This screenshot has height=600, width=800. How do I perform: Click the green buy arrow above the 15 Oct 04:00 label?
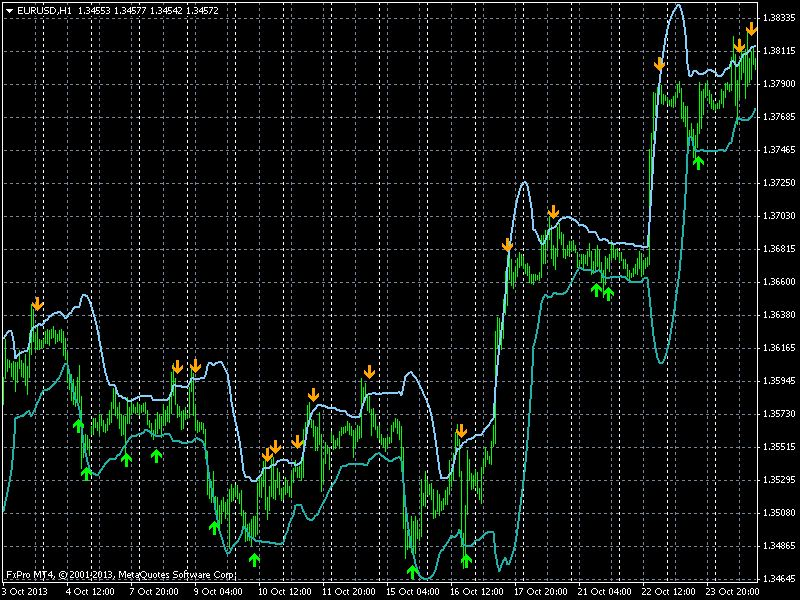(412, 571)
